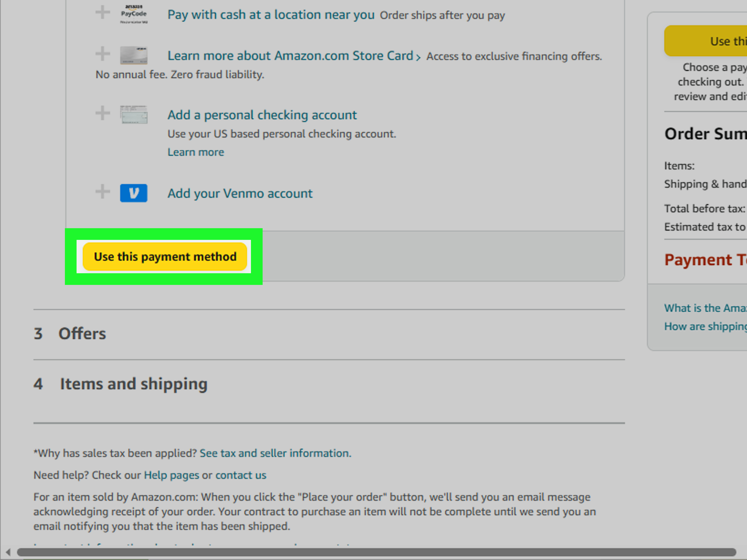Follow the contact us link
This screenshot has width=747, height=560.
coord(241,475)
